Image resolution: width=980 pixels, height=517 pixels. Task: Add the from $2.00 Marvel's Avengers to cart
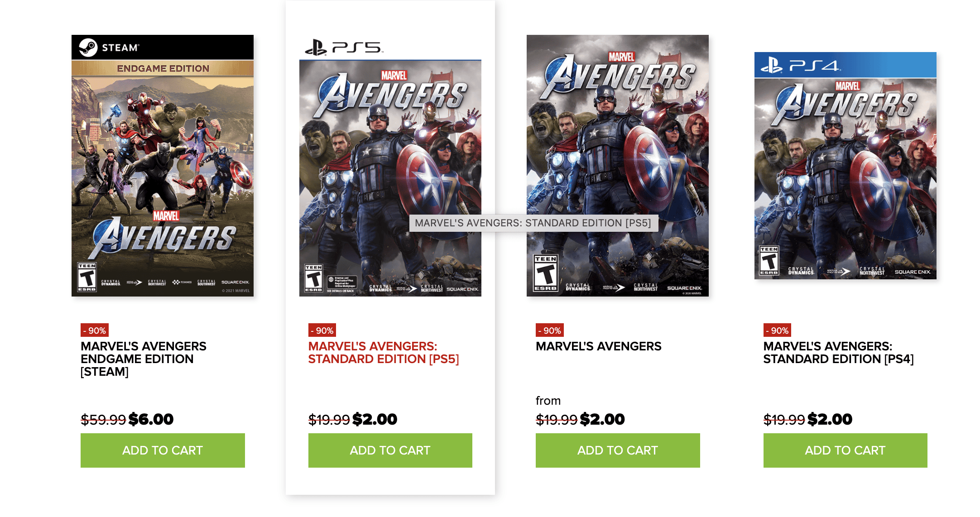(x=618, y=450)
